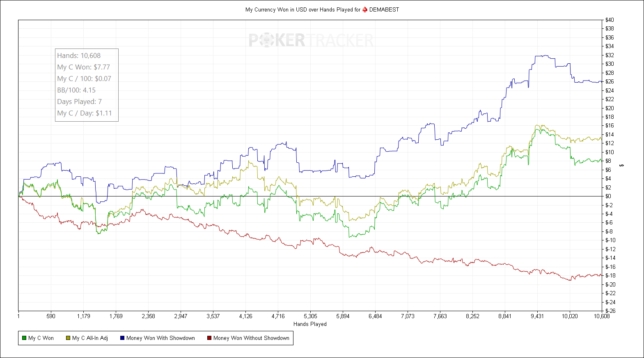Click the x-axis label 4,126

pos(245,316)
